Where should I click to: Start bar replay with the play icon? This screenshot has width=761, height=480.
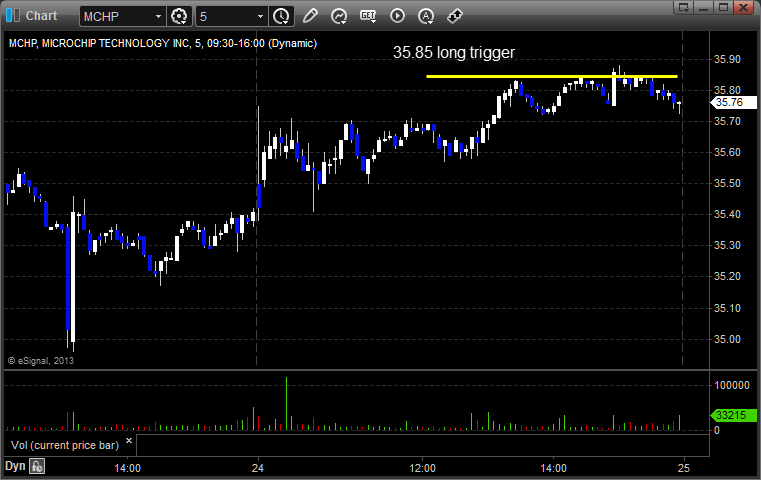397,16
